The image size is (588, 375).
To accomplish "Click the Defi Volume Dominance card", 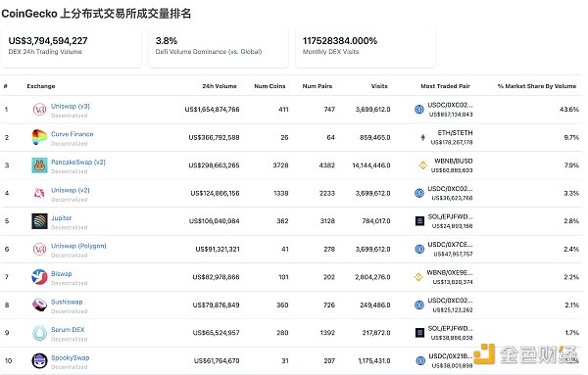I will point(219,48).
